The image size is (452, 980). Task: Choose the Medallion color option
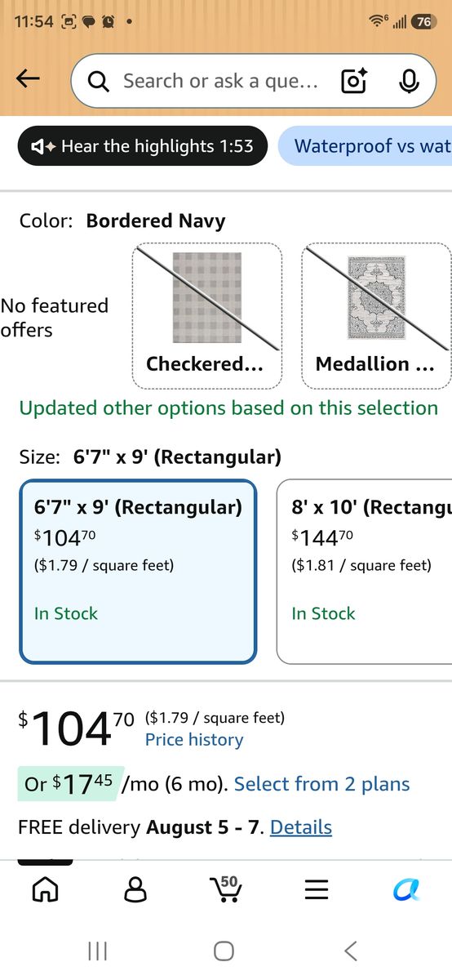(376, 315)
